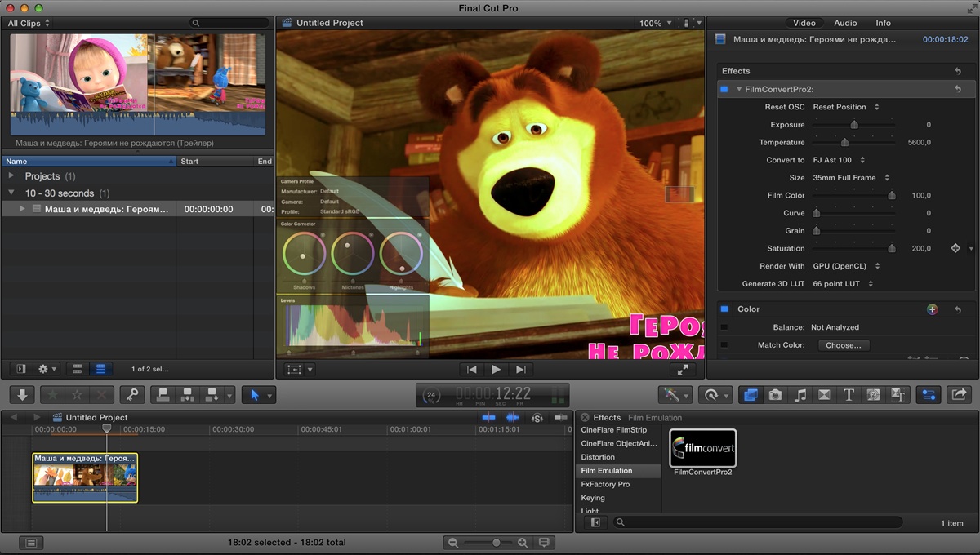Disable the FilmConvertPro2 effect checkbox
Viewport: 980px width, 555px height.
point(724,89)
